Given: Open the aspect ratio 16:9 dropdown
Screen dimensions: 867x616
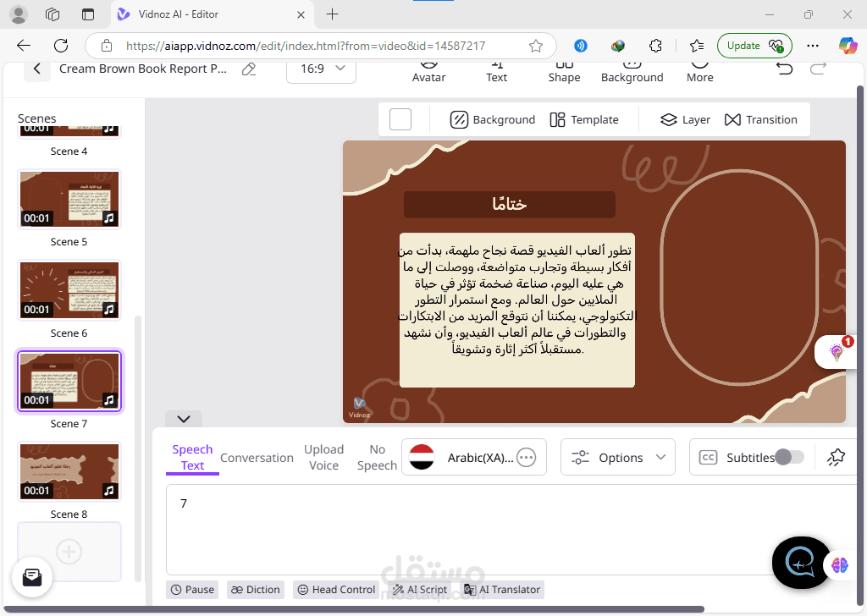Looking at the screenshot, I should click(x=321, y=69).
